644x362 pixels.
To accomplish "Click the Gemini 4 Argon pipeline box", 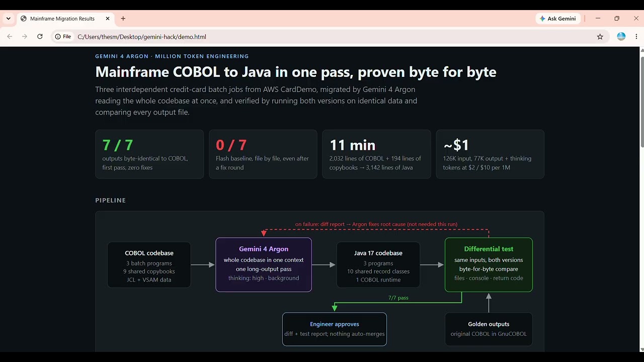I will (x=264, y=265).
